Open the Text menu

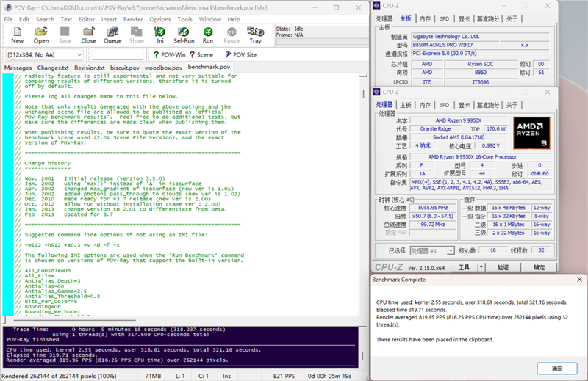tap(66, 19)
